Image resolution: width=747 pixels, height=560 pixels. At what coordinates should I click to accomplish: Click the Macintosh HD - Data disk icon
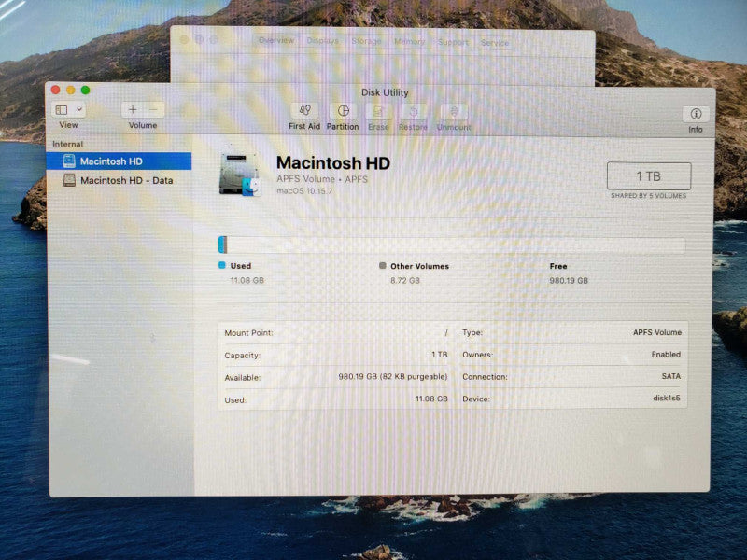click(69, 180)
